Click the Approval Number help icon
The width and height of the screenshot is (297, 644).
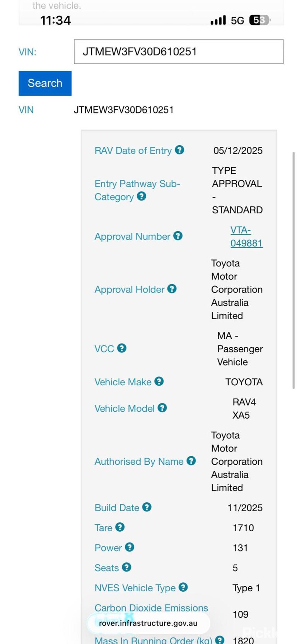point(178,236)
